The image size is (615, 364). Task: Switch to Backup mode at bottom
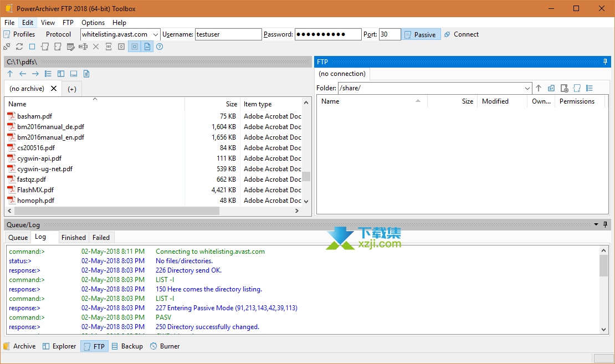(x=127, y=346)
